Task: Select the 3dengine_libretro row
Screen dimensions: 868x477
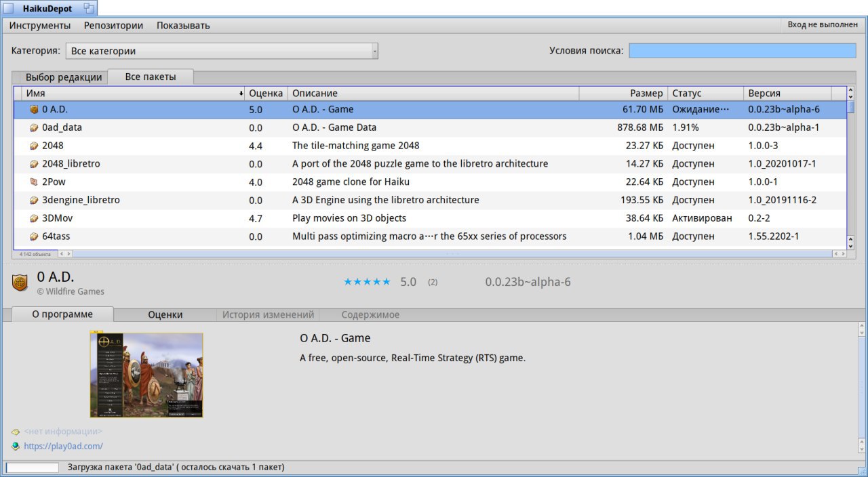Action: pos(430,201)
